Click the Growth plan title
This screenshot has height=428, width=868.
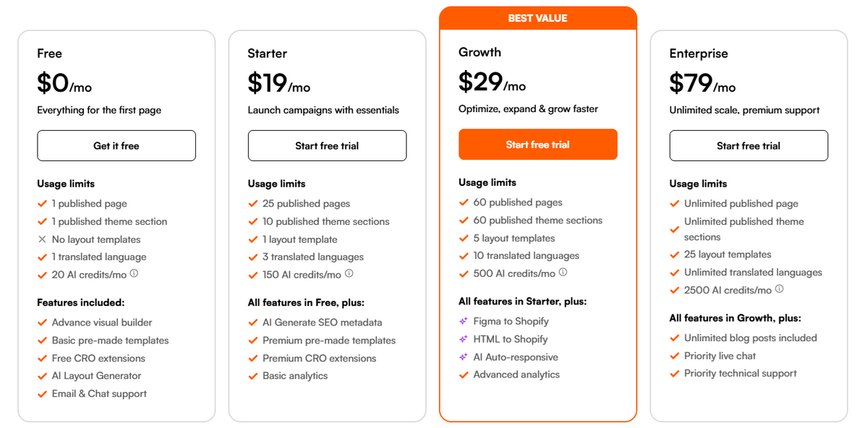tap(480, 52)
